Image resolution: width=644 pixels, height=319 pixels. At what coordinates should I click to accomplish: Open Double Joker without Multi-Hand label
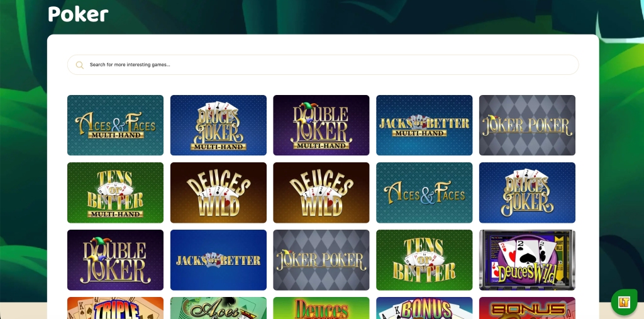click(116, 260)
